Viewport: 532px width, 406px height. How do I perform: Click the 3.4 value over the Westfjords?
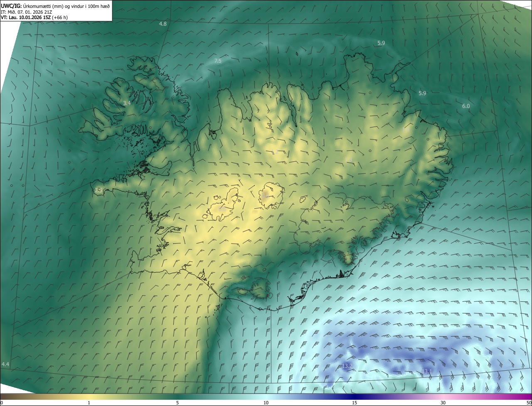coord(127,103)
